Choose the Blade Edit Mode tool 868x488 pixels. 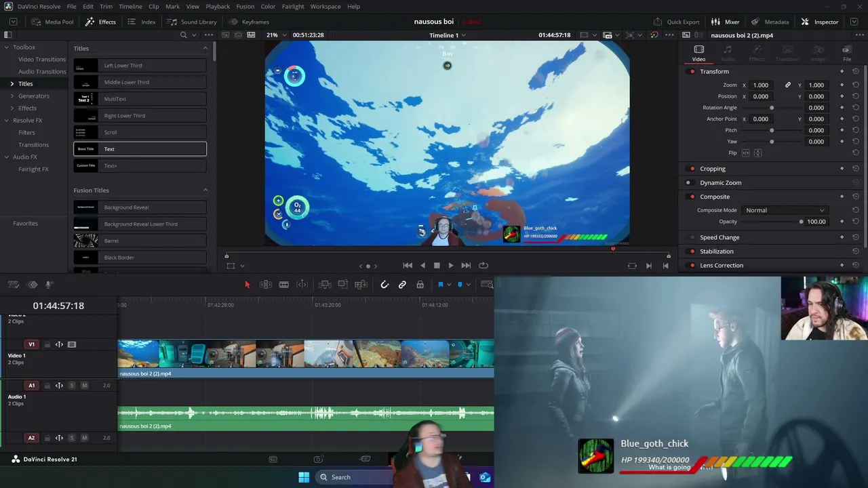point(284,285)
